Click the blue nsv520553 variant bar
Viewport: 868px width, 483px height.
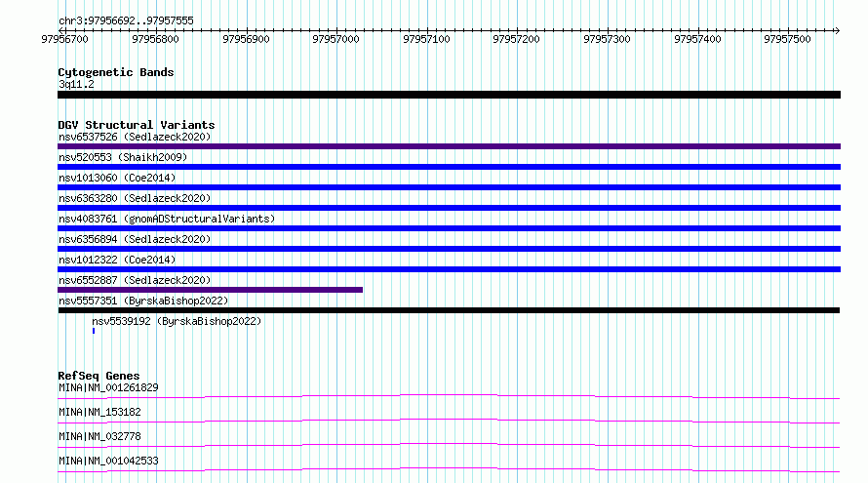coord(449,167)
